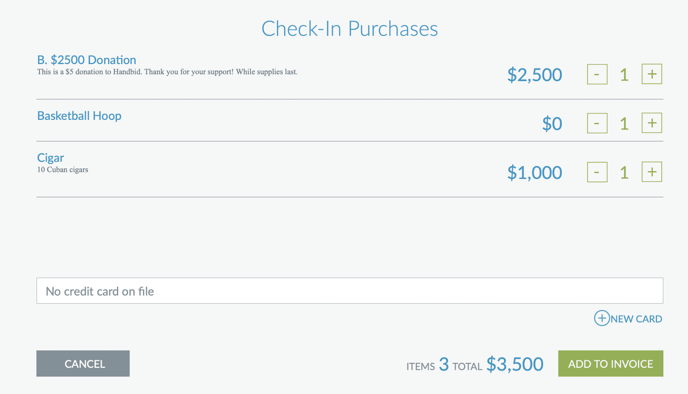Select the Cigar item title
Viewport: 688px width, 394px height.
[x=50, y=158]
